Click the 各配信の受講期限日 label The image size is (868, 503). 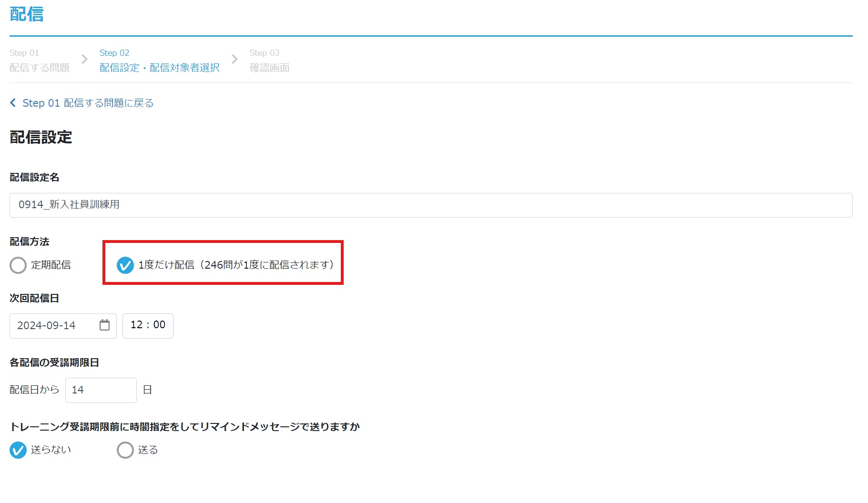coord(54,362)
